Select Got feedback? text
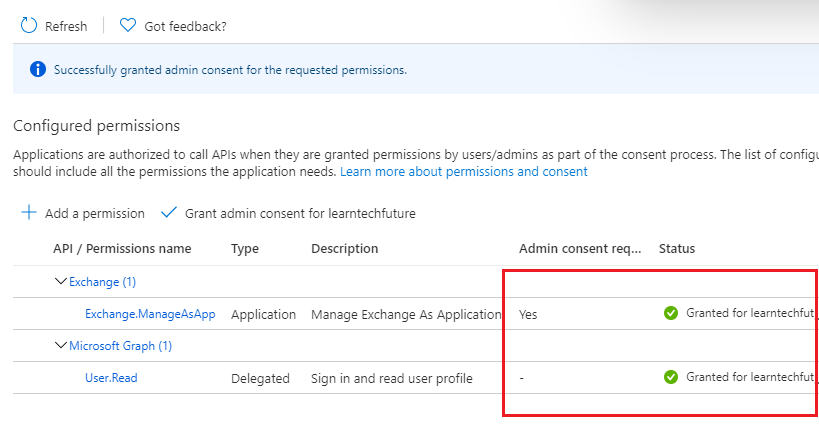The image size is (819, 436). (x=185, y=26)
